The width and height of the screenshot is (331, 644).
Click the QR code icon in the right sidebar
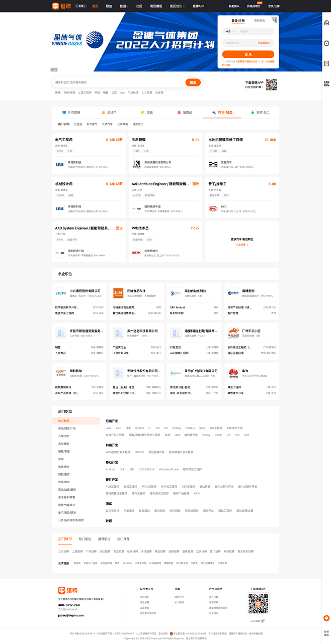(x=326, y=83)
